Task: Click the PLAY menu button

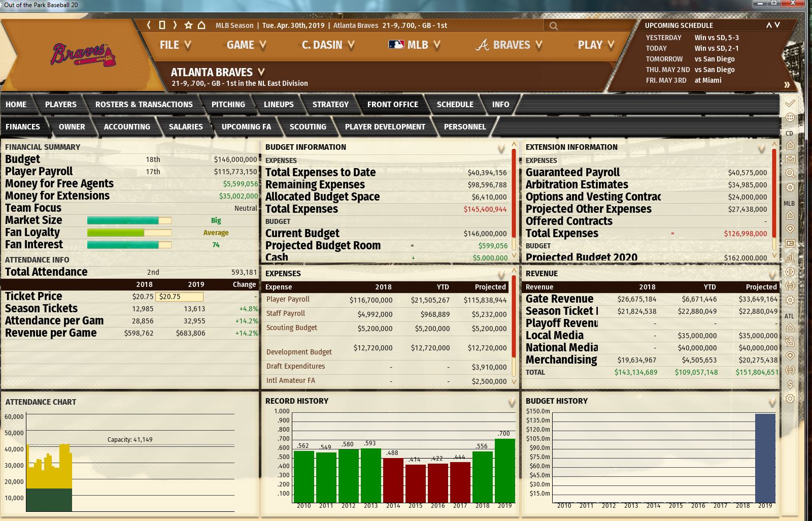Action: pyautogui.click(x=596, y=45)
